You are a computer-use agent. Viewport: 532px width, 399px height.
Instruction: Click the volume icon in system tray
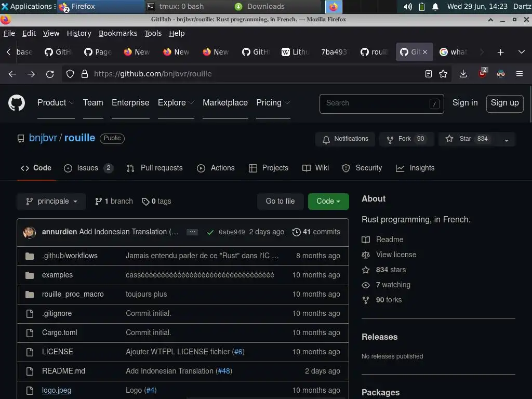click(408, 7)
